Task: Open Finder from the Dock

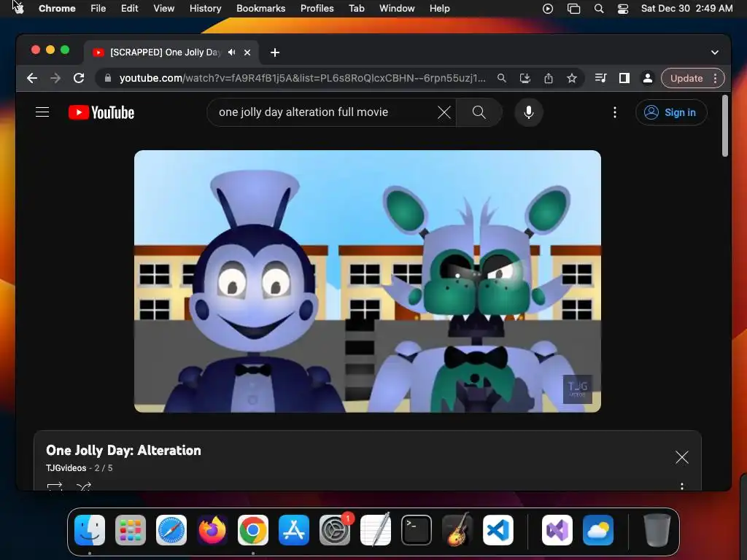Action: pyautogui.click(x=90, y=530)
